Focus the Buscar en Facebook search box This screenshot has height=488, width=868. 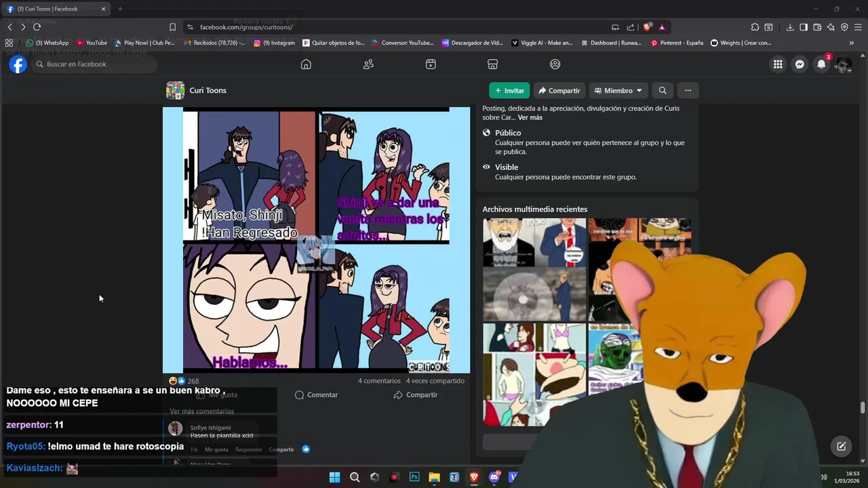[x=95, y=64]
